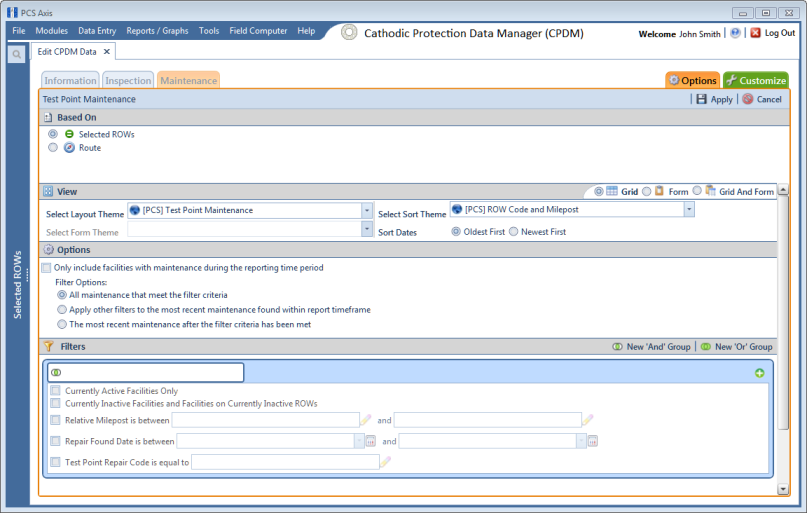Screen dimensions: 807x513
Task: Check Relative Milepost is between filter
Action: [x=56, y=420]
